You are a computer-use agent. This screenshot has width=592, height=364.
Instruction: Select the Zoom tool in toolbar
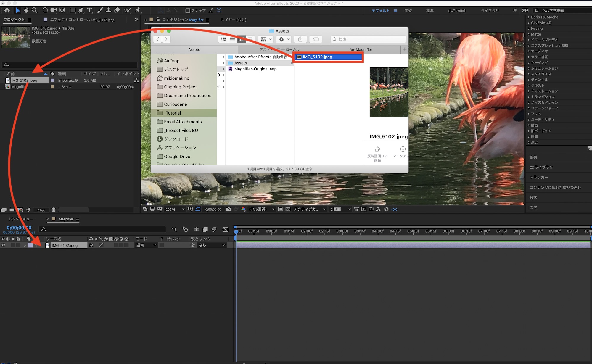click(34, 10)
